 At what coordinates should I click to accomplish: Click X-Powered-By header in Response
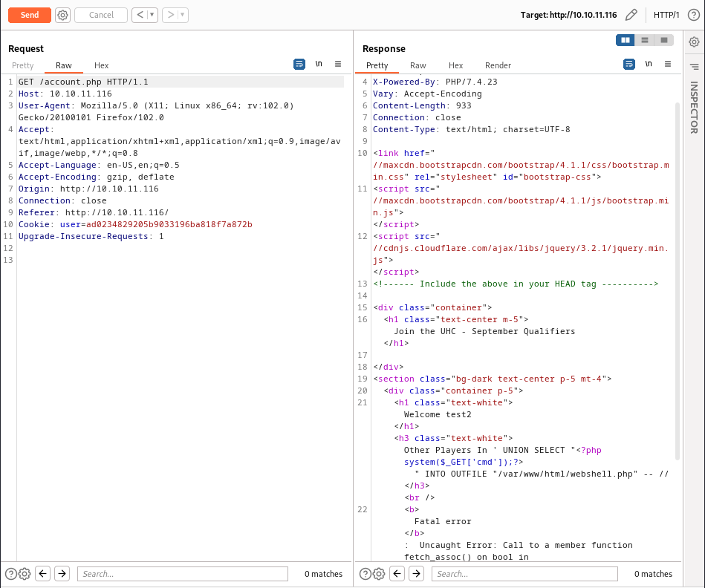point(435,82)
